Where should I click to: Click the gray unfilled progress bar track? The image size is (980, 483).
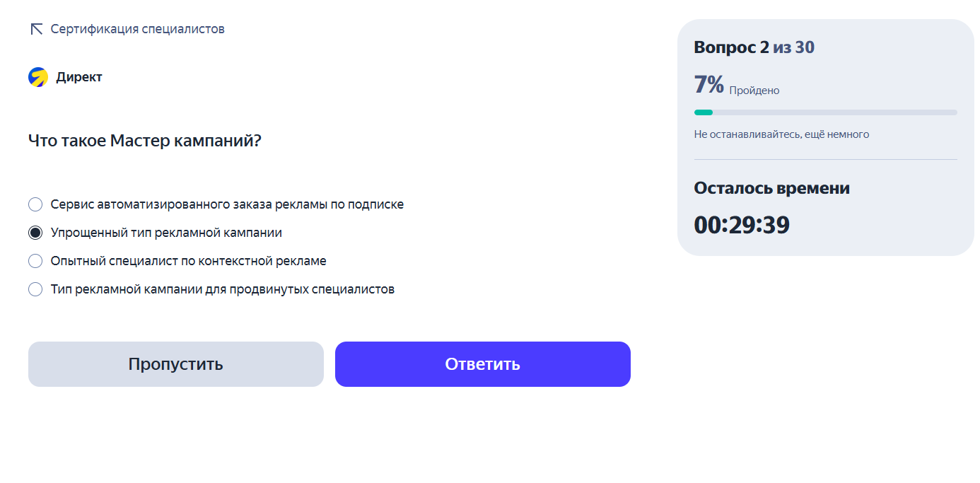pyautogui.click(x=834, y=112)
